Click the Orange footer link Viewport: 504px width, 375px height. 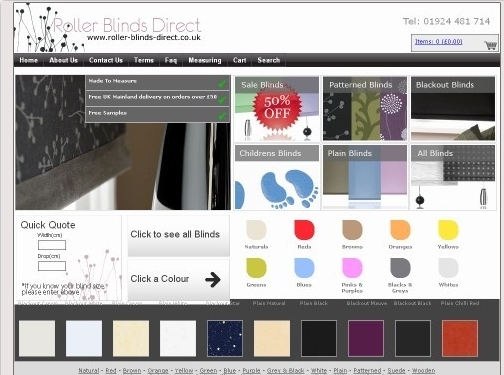158,370
